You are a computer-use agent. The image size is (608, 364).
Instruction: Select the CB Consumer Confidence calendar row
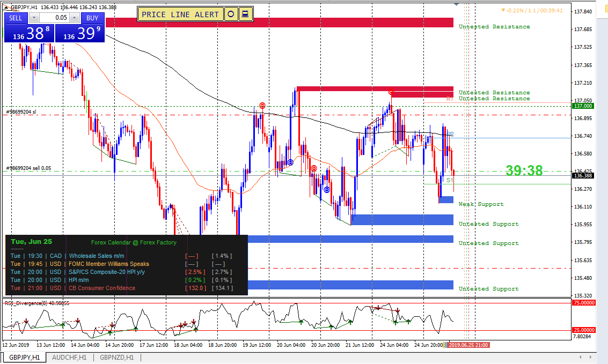click(x=122, y=288)
